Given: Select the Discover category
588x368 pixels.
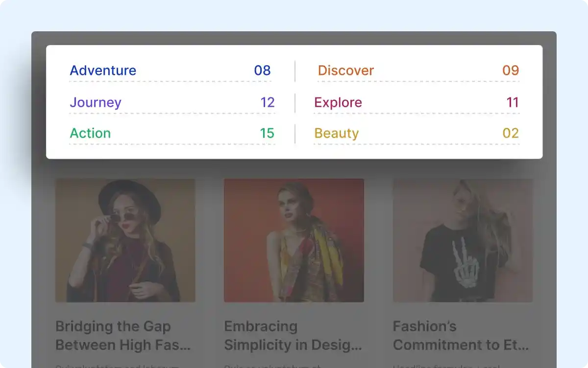Looking at the screenshot, I should [345, 70].
